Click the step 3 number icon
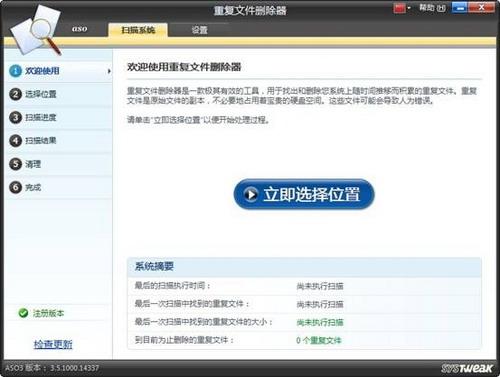The width and height of the screenshot is (500, 377). (x=15, y=117)
